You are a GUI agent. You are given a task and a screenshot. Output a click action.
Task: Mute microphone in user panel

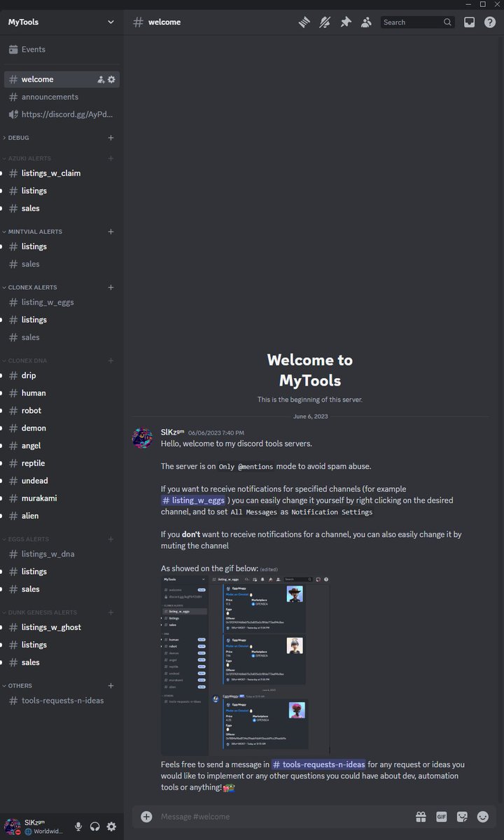pos(78,827)
